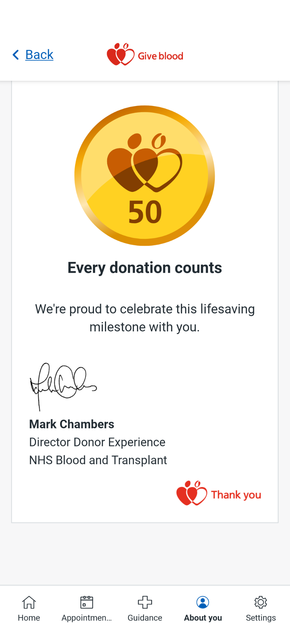This screenshot has width=290, height=644.
Task: Open the Guidance cross icon
Action: point(145,602)
